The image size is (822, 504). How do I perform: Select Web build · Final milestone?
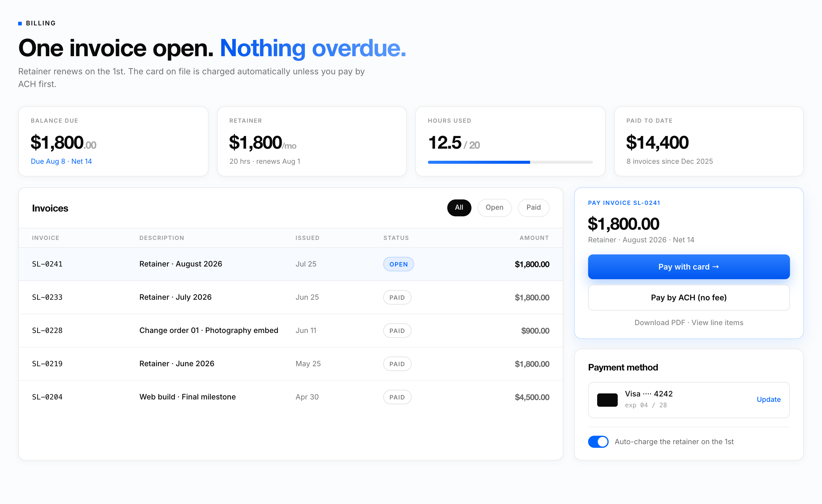[187, 397]
